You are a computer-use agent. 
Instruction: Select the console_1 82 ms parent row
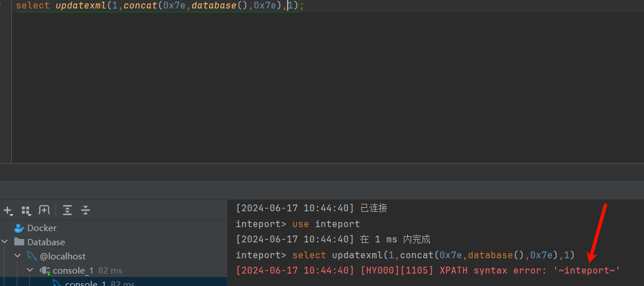tap(113, 270)
